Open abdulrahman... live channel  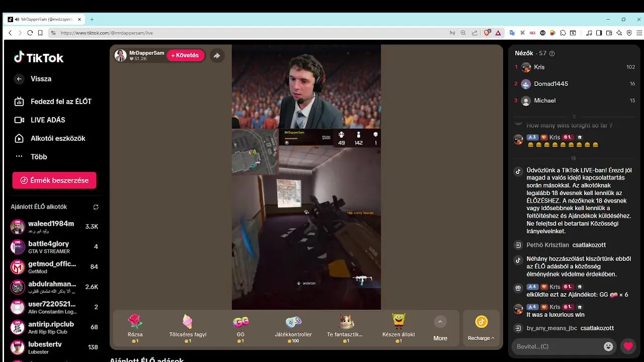(x=54, y=287)
